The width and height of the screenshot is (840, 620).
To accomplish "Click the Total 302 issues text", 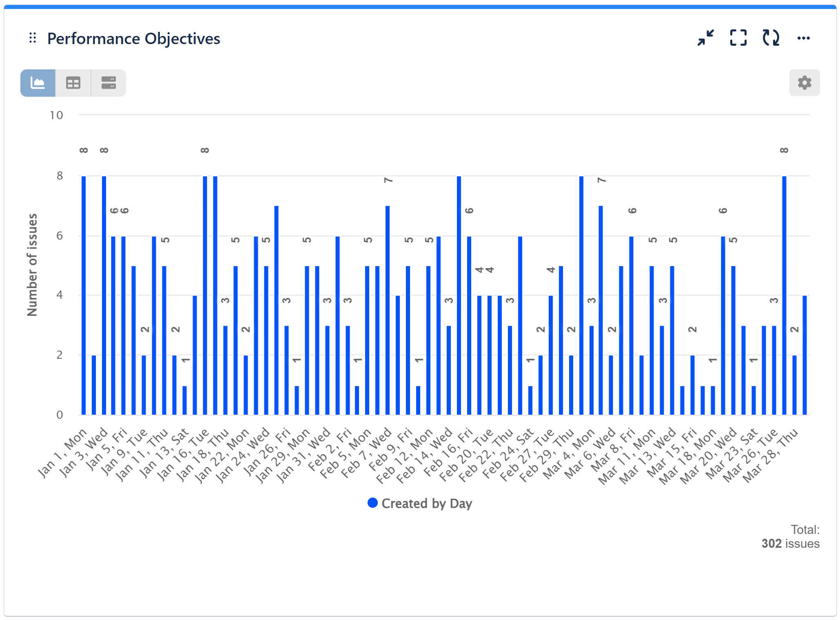I will (791, 537).
